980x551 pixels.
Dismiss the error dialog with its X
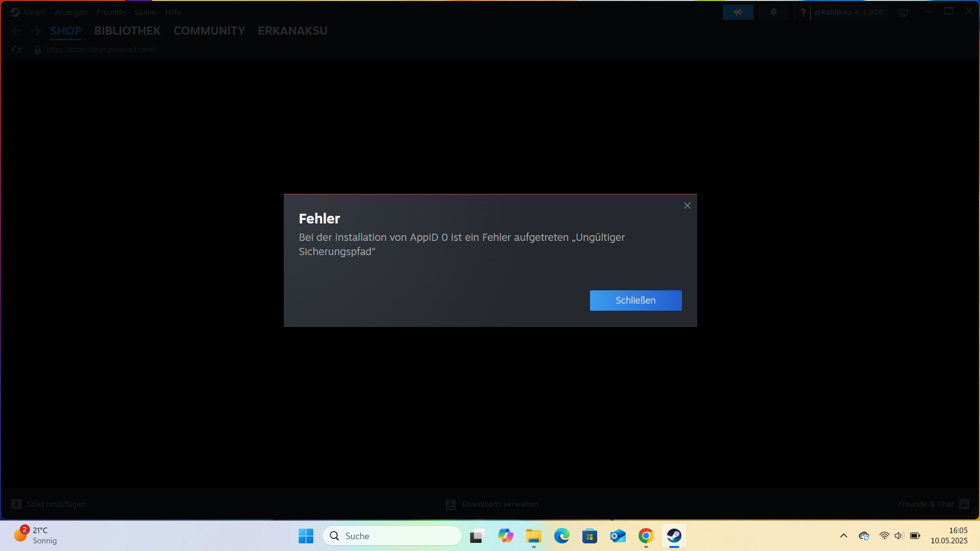[687, 205]
